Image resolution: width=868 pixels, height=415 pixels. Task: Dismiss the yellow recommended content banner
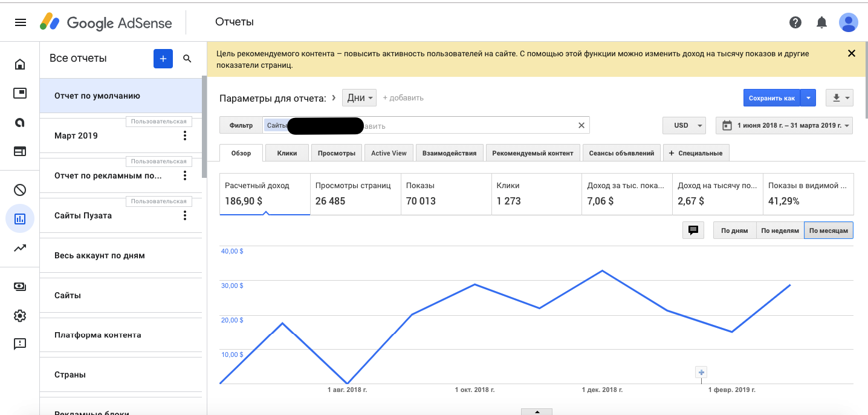[852, 53]
